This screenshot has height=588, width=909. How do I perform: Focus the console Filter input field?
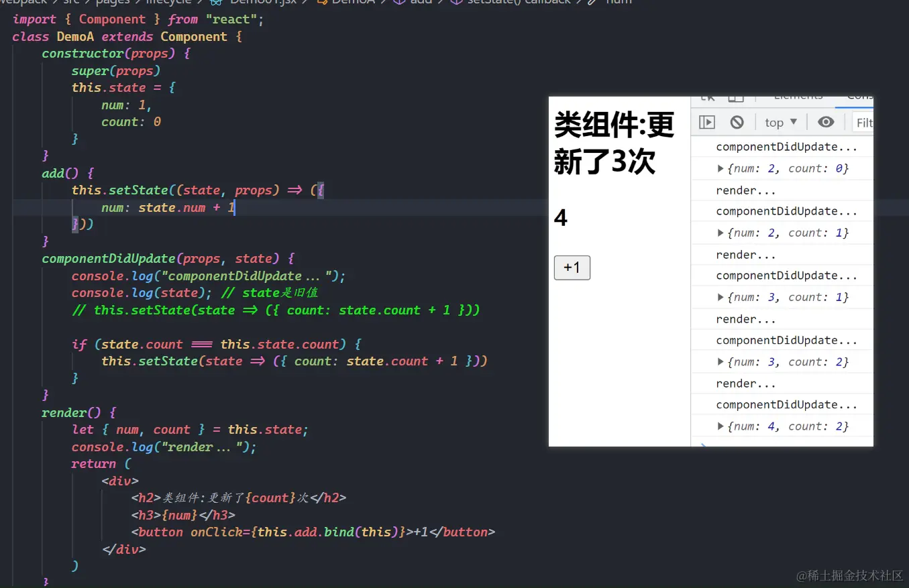point(863,122)
